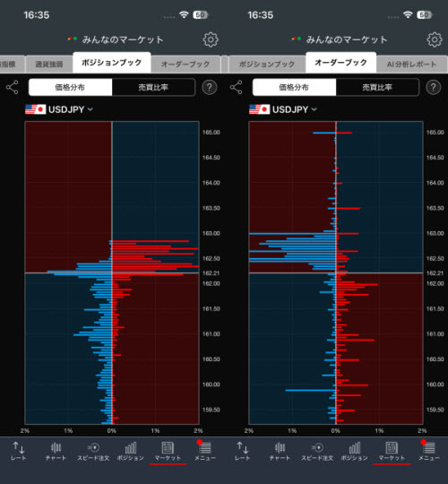Open help question mark on right screen

[434, 88]
